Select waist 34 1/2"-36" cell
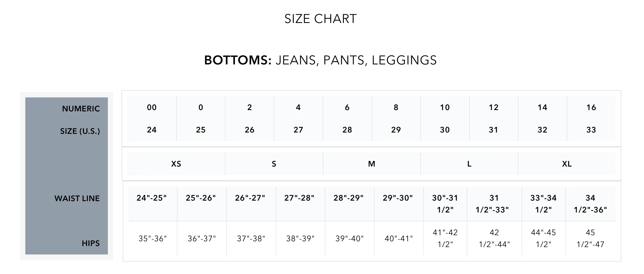Image resolution: width=644 pixels, height=274 pixels. pyautogui.click(x=590, y=204)
